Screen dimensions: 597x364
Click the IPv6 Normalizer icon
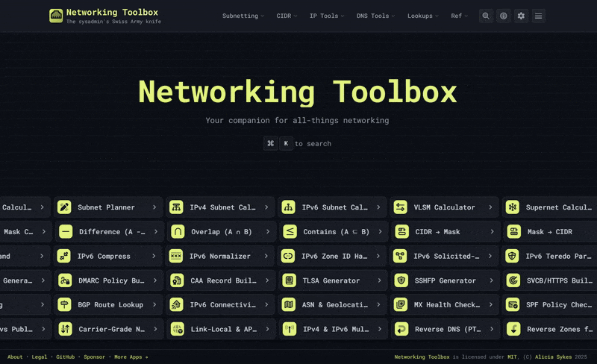176,256
